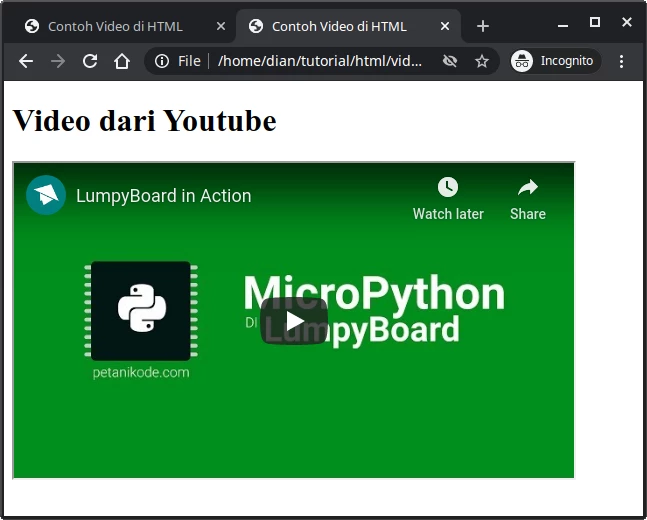Close the first Contoh Video tab
This screenshot has width=647, height=520.
(x=221, y=26)
